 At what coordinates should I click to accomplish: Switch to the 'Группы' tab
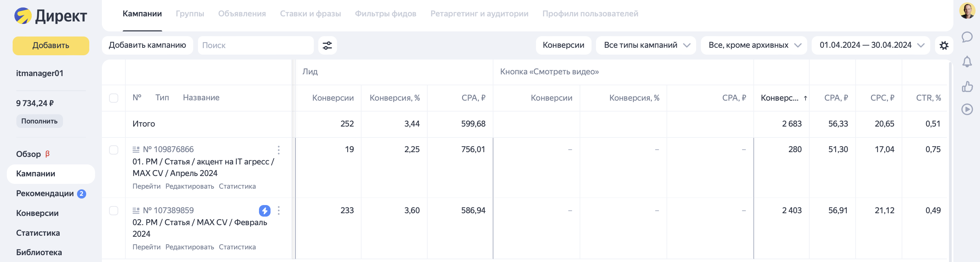point(190,14)
